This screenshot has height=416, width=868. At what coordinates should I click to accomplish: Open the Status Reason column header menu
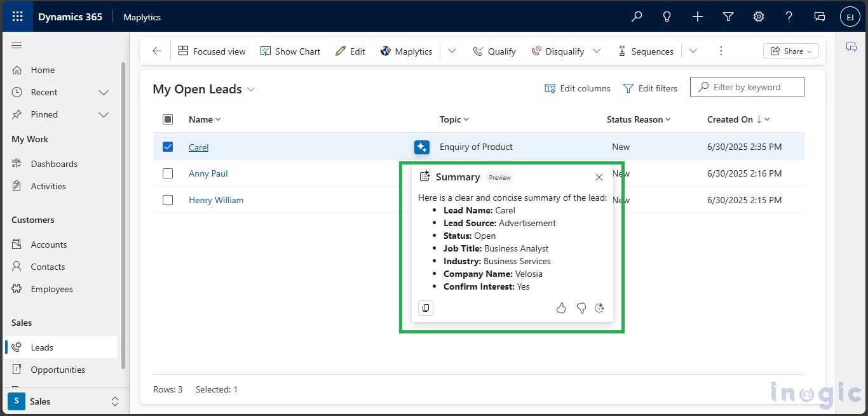click(639, 119)
